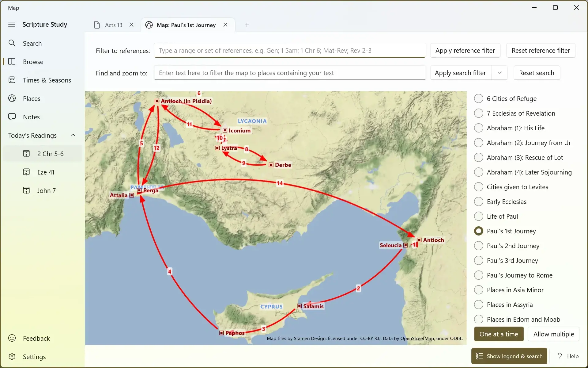The image size is (588, 368).
Task: Open a new tab with the plus button
Action: 247,25
